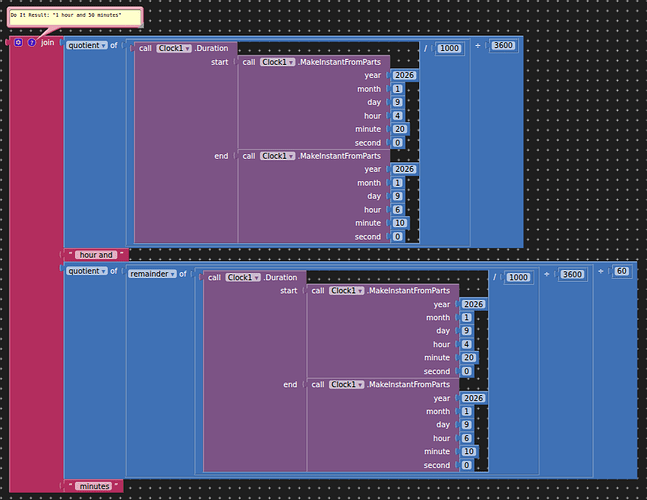Click the question mark comment icon on join
Image resolution: width=647 pixels, height=500 pixels.
tap(32, 42)
